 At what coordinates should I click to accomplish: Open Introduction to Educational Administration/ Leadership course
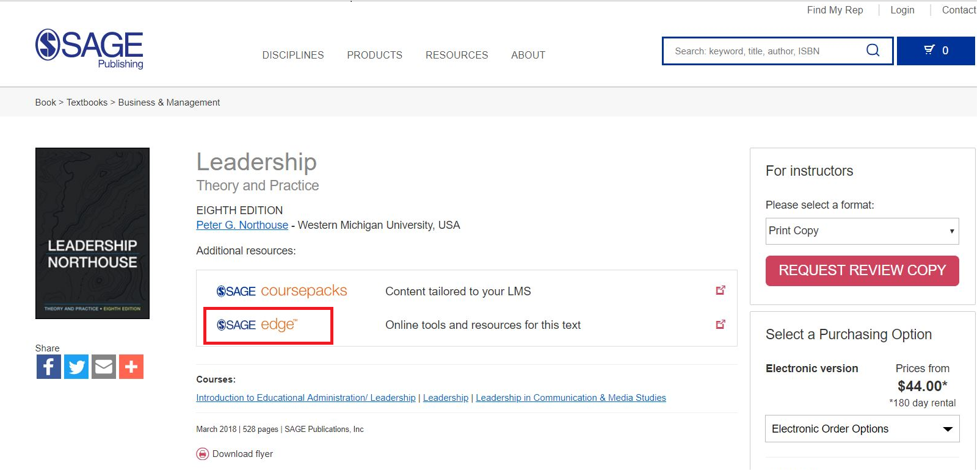(306, 398)
